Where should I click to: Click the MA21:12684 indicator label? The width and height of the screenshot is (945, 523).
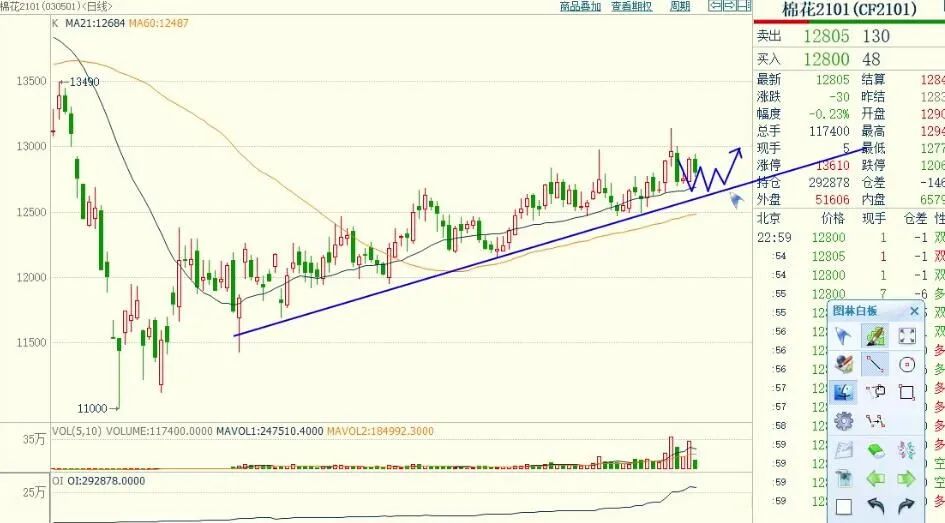[x=95, y=23]
